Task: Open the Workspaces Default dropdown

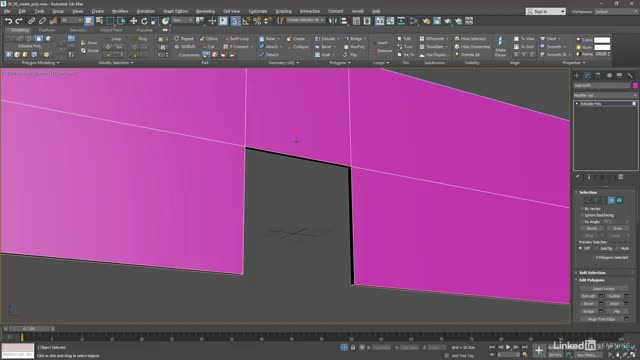Action: pos(616,11)
